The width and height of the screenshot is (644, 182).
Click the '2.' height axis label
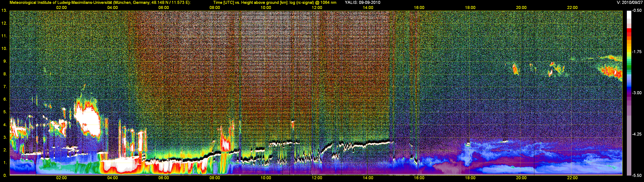coord(5,150)
